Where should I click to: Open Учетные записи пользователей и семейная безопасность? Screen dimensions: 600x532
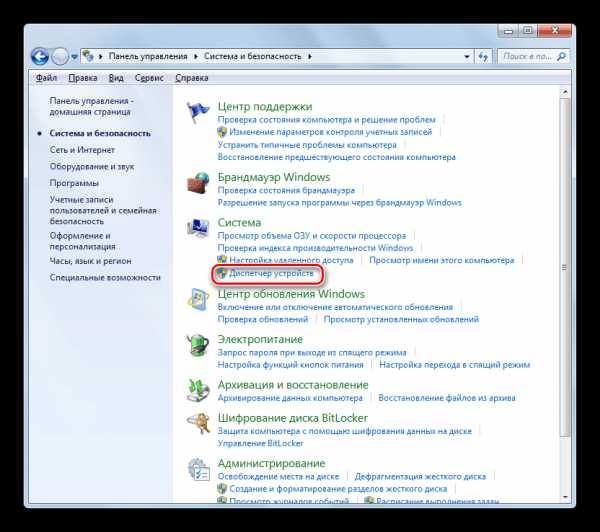click(103, 211)
